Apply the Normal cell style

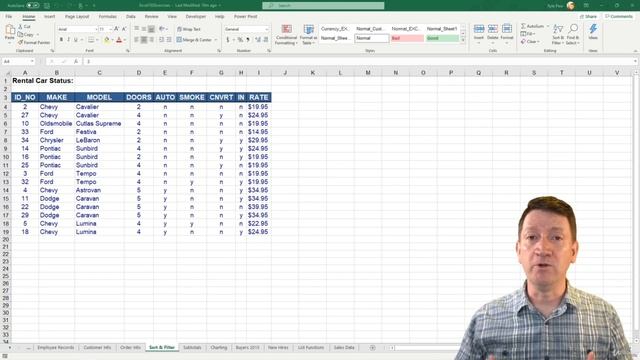(x=371, y=38)
